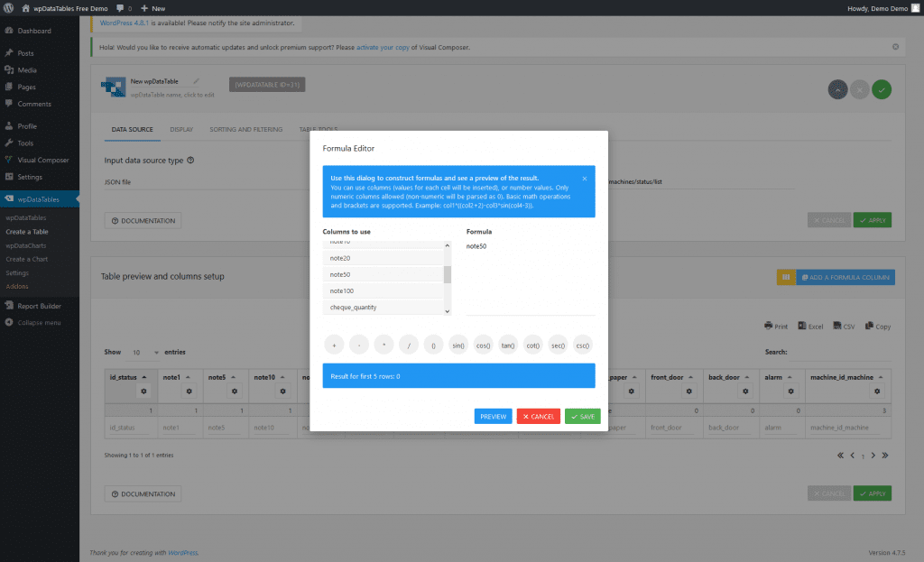The image size is (924, 562).
Task: Insert multiplication operator into formula
Action: [x=383, y=345]
